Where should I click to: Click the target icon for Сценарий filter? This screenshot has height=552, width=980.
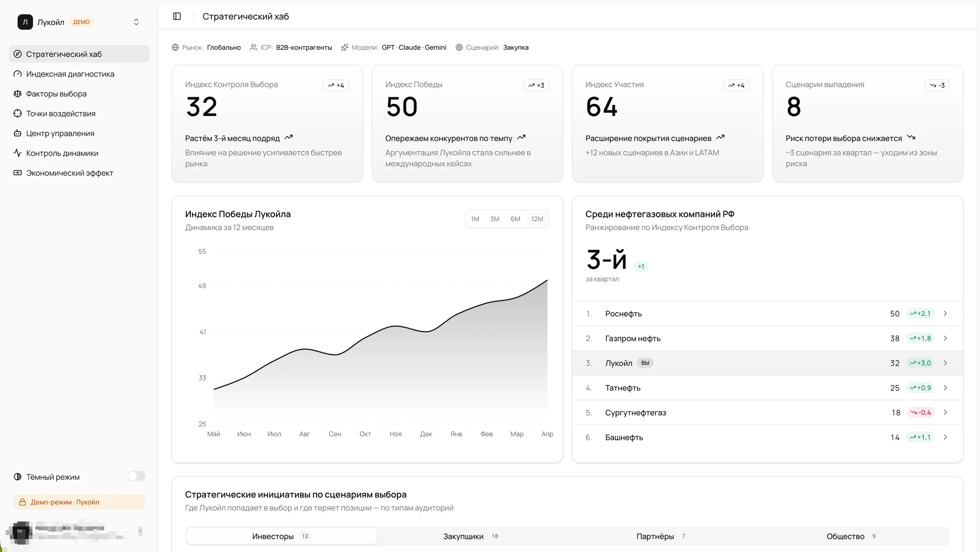tap(459, 47)
